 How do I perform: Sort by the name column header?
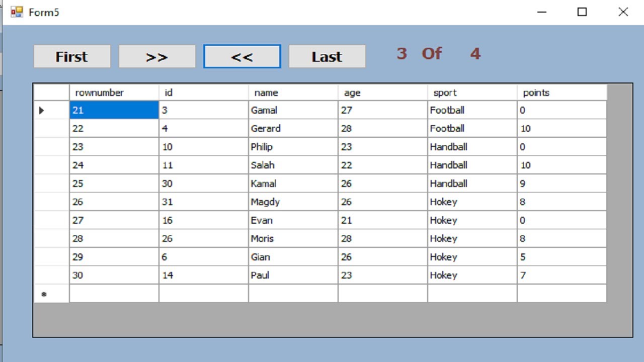point(293,93)
